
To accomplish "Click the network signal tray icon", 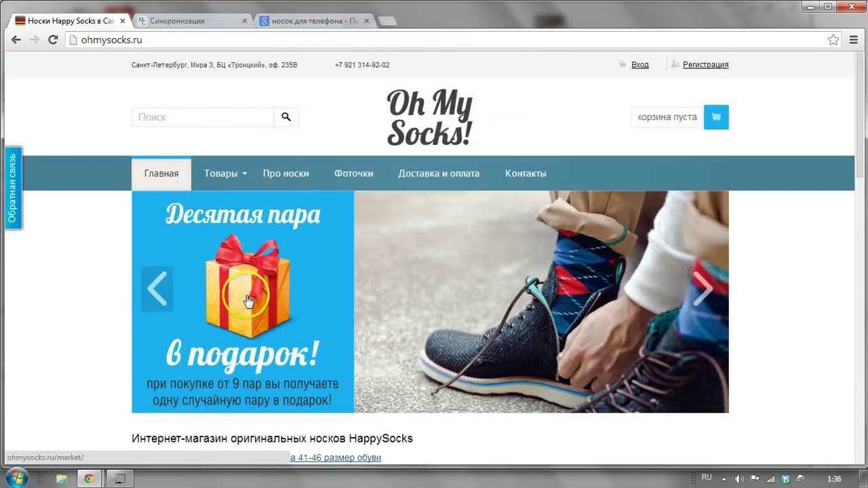I will tap(770, 479).
